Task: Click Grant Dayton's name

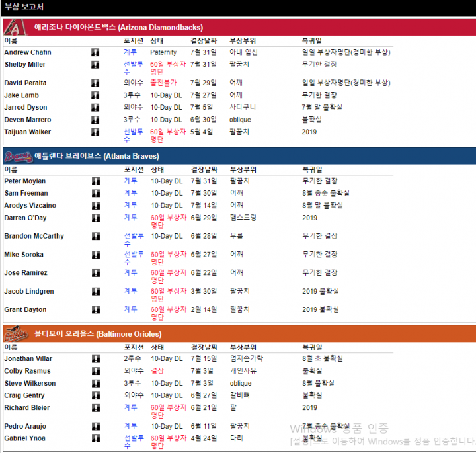Action: [x=25, y=309]
